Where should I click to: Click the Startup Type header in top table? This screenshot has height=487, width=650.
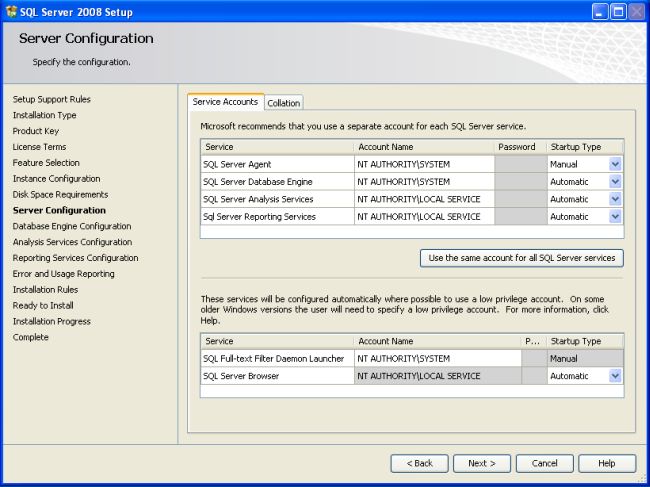(585, 147)
